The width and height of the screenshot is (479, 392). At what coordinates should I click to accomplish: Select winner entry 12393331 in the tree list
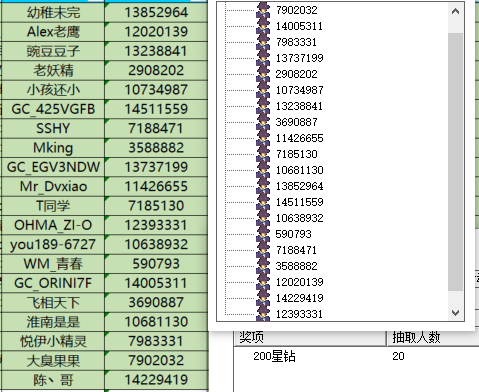pyautogui.click(x=299, y=314)
